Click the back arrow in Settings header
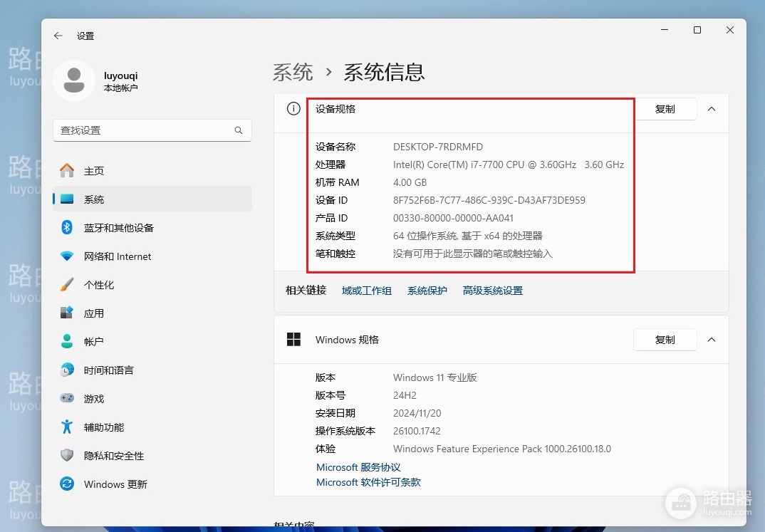 pyautogui.click(x=58, y=36)
